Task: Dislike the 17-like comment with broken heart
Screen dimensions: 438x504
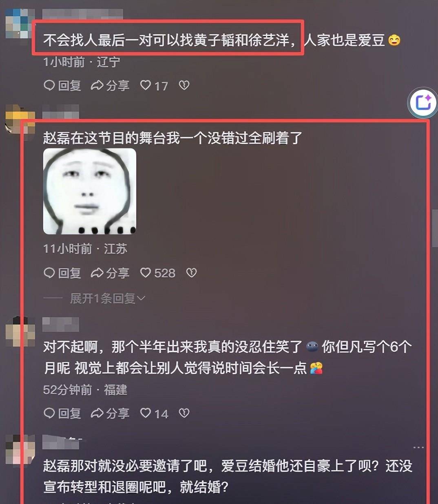Action: [x=184, y=85]
